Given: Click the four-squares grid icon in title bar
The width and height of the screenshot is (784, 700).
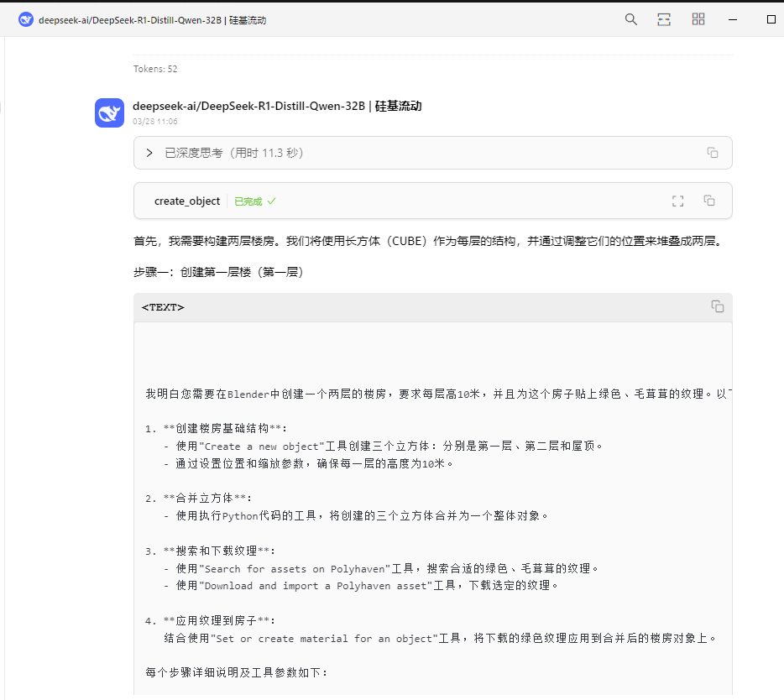Looking at the screenshot, I should (698, 19).
